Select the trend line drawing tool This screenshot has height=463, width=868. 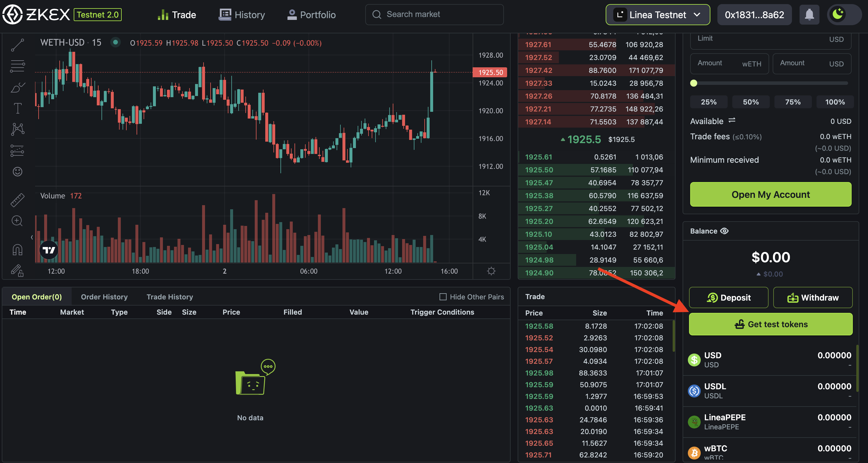point(18,45)
